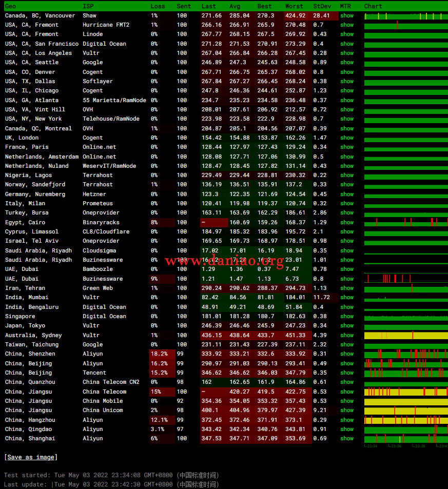Show MTR for Canada, QC, Montreal

coord(347,128)
